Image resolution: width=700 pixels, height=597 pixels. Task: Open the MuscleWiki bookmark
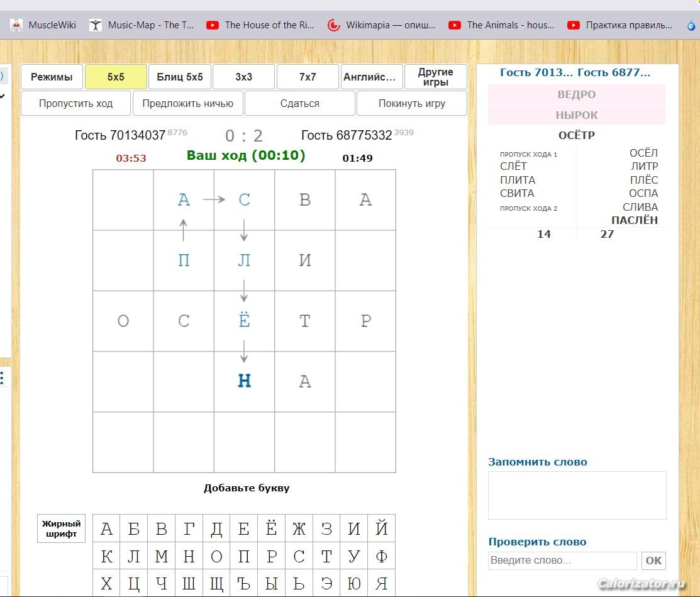44,25
